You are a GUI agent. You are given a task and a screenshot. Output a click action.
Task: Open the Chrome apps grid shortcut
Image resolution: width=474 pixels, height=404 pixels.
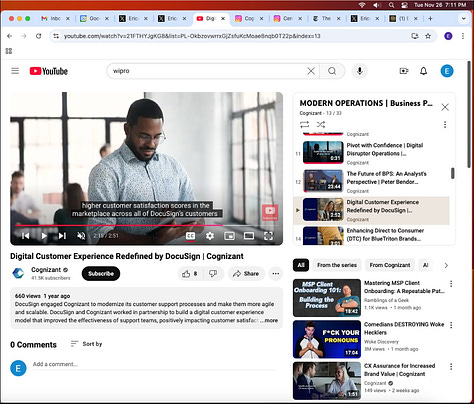pyautogui.click(x=9, y=51)
